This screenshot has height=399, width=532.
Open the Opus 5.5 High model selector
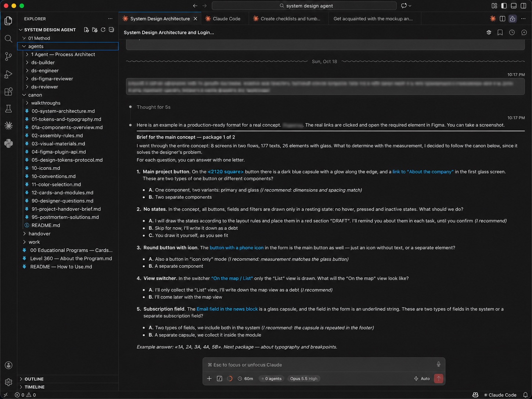tap(303, 378)
